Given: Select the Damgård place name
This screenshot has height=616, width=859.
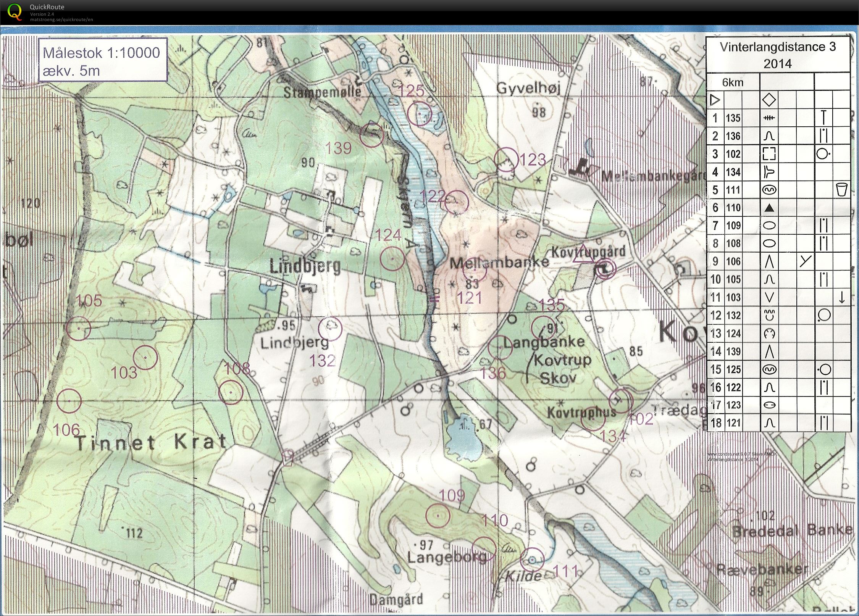Looking at the screenshot, I should (x=396, y=600).
